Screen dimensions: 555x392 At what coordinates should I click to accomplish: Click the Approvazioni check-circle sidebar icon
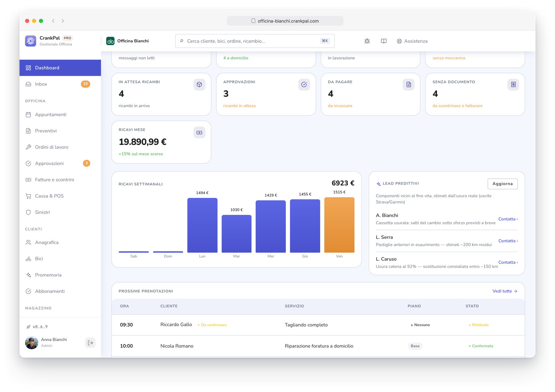(x=28, y=163)
